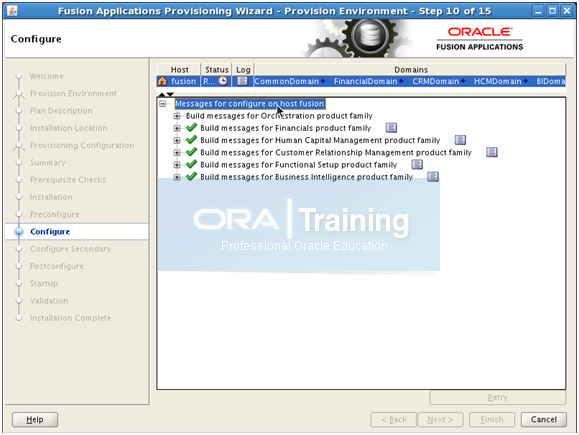Select the Startup step
This screenshot has width=579, height=435.
(44, 284)
